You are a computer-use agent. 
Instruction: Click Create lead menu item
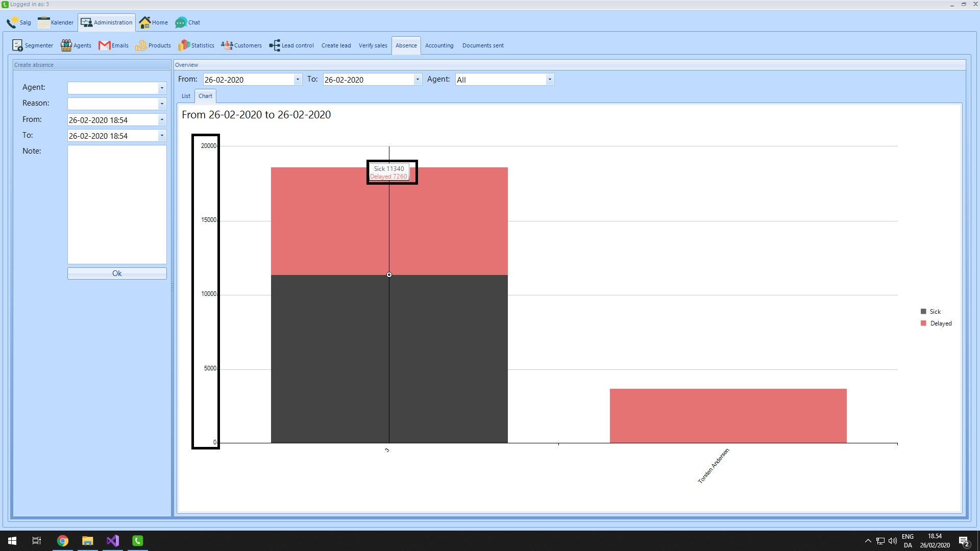point(336,45)
